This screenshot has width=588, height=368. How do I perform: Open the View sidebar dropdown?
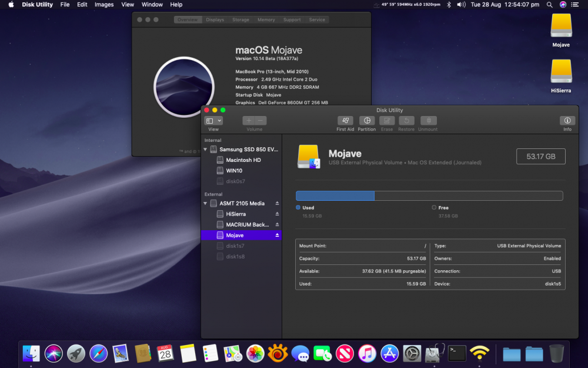point(213,121)
